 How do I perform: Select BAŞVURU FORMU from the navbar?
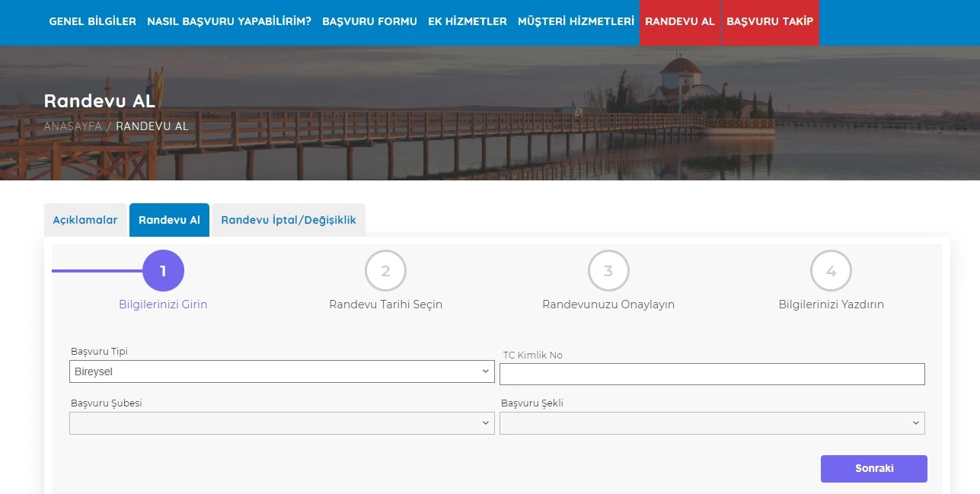pos(369,21)
